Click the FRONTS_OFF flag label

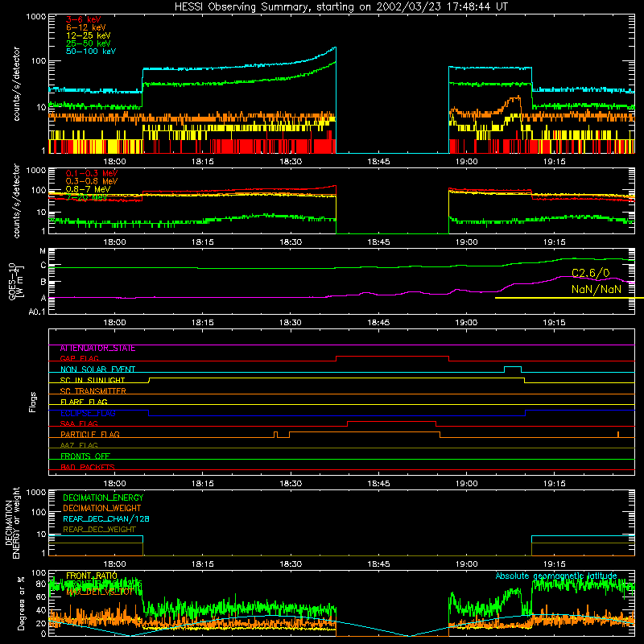point(85,456)
